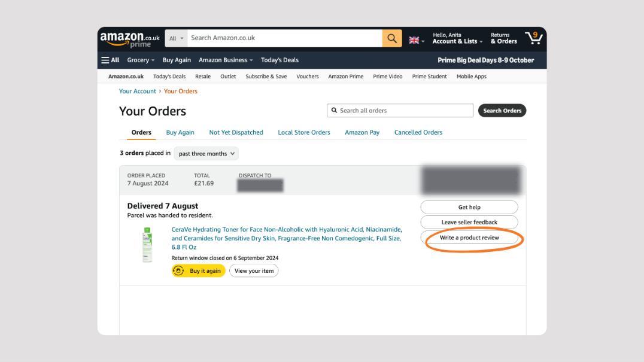Click Leave seller feedback
The width and height of the screenshot is (644, 362).
point(469,223)
